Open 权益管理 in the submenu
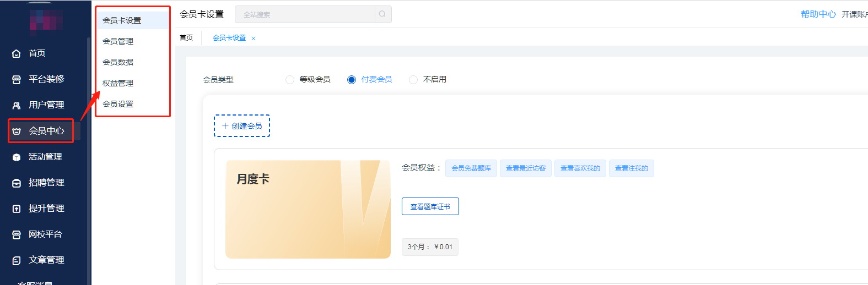This screenshot has height=285, width=868. tap(118, 83)
